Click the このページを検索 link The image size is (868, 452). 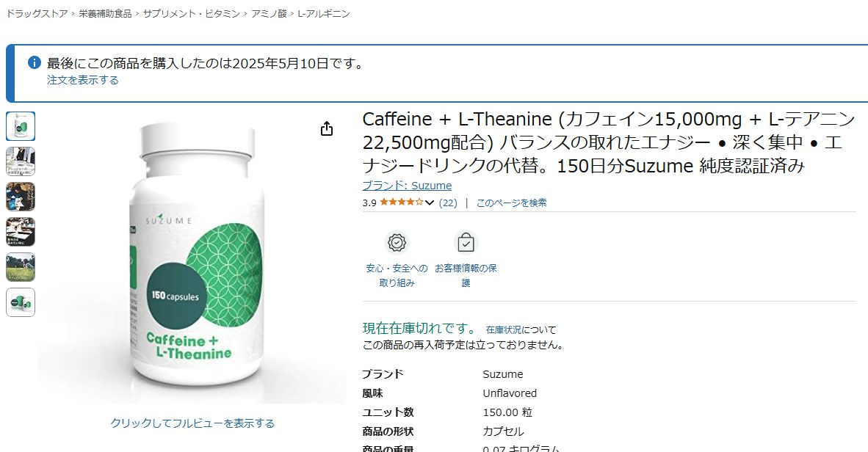point(512,203)
